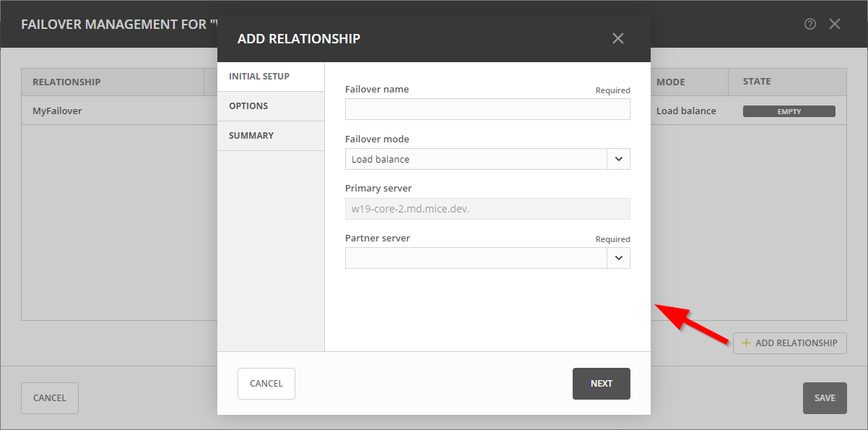Expand the Partner server dropdown

tap(618, 257)
